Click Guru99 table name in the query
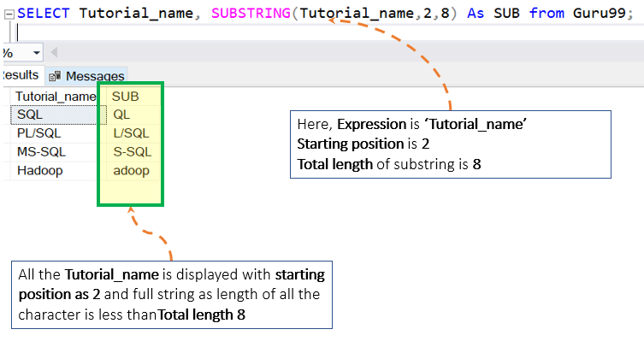Viewport: 644px width, 341px height. [600, 13]
